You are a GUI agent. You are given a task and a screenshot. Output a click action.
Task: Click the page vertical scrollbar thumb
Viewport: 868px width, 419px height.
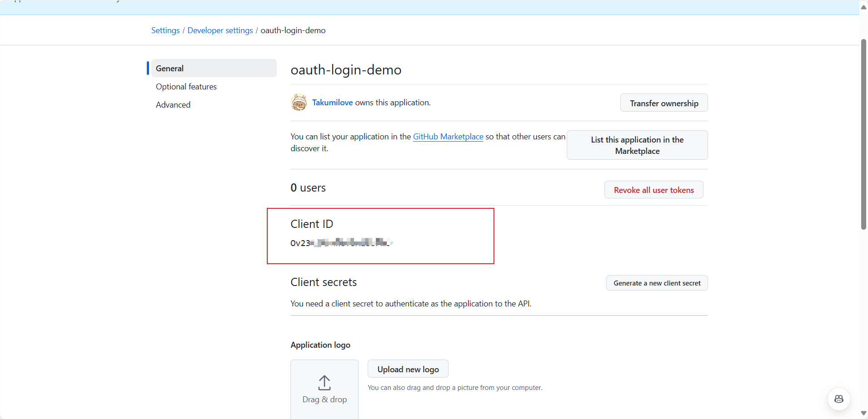point(864,134)
